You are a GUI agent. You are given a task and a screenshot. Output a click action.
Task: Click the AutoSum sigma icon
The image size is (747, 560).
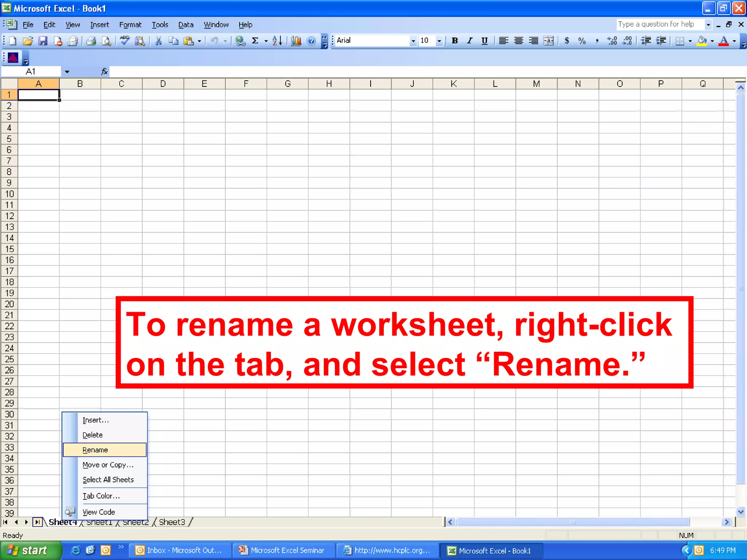(255, 41)
